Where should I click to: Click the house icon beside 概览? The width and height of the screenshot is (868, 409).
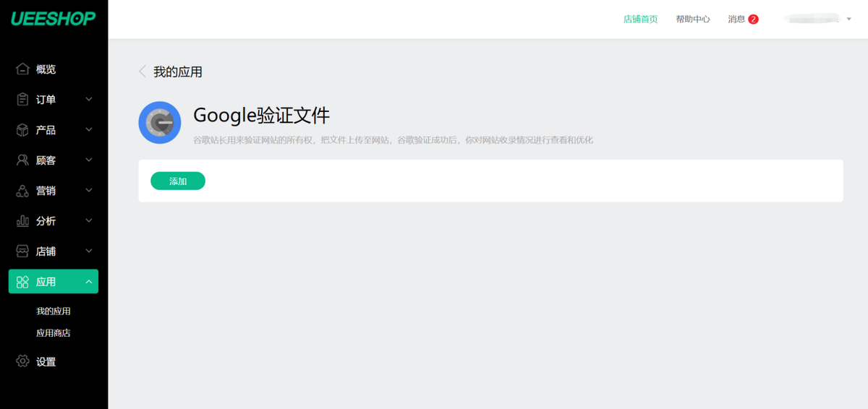pos(22,69)
